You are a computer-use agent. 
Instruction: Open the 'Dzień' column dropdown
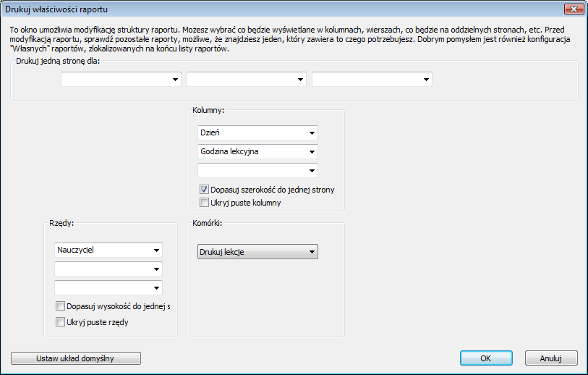coord(257,133)
